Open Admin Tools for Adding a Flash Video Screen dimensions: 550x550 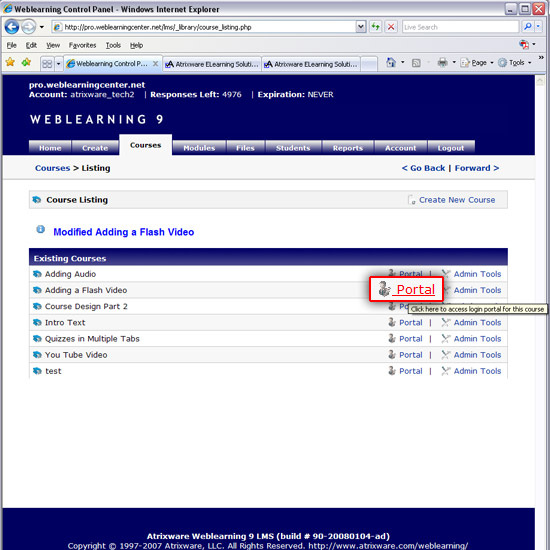click(x=477, y=290)
